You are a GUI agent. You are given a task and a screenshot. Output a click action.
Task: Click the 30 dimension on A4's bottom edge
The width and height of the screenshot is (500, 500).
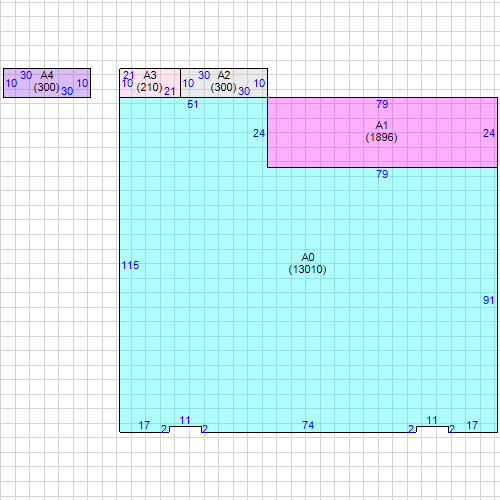click(67, 91)
